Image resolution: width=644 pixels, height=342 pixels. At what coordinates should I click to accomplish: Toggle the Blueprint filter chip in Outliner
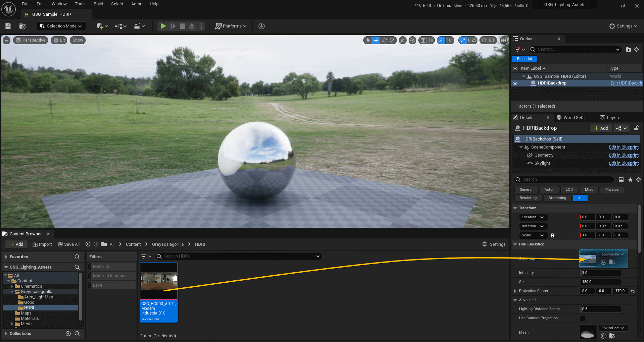524,59
